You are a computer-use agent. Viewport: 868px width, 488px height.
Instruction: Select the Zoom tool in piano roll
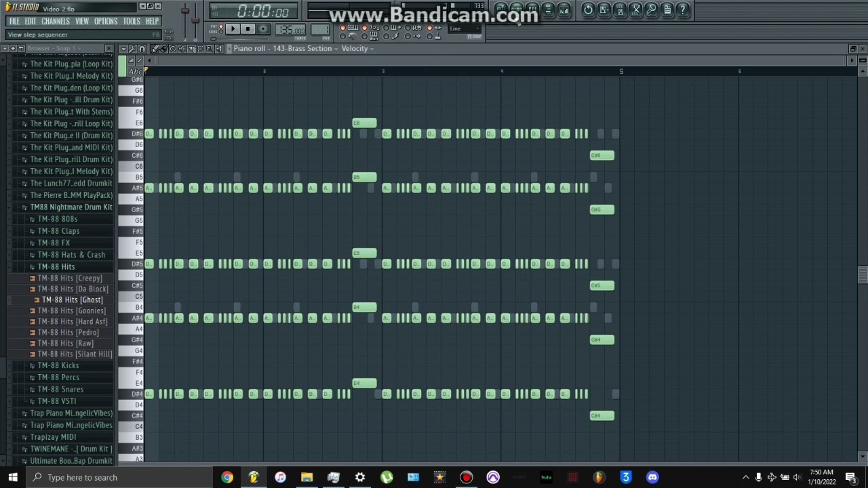coord(210,49)
